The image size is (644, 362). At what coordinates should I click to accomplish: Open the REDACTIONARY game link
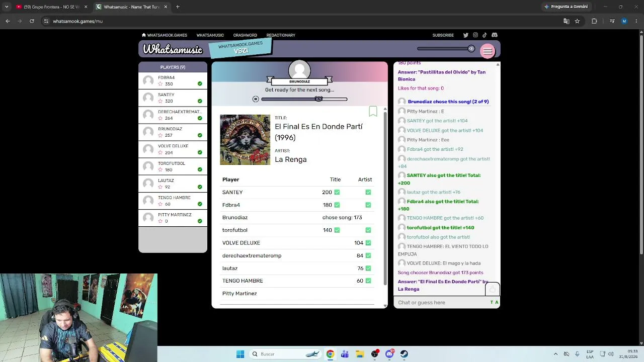point(281,35)
